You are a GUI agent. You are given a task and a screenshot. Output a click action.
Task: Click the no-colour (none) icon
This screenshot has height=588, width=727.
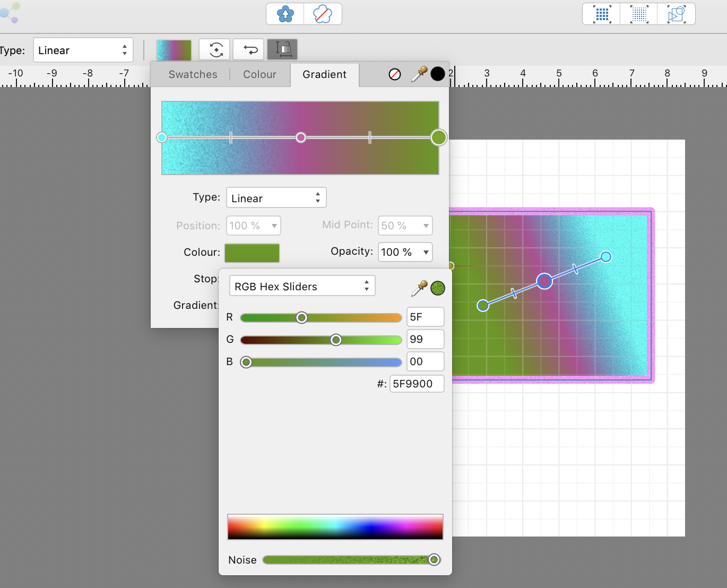click(394, 74)
